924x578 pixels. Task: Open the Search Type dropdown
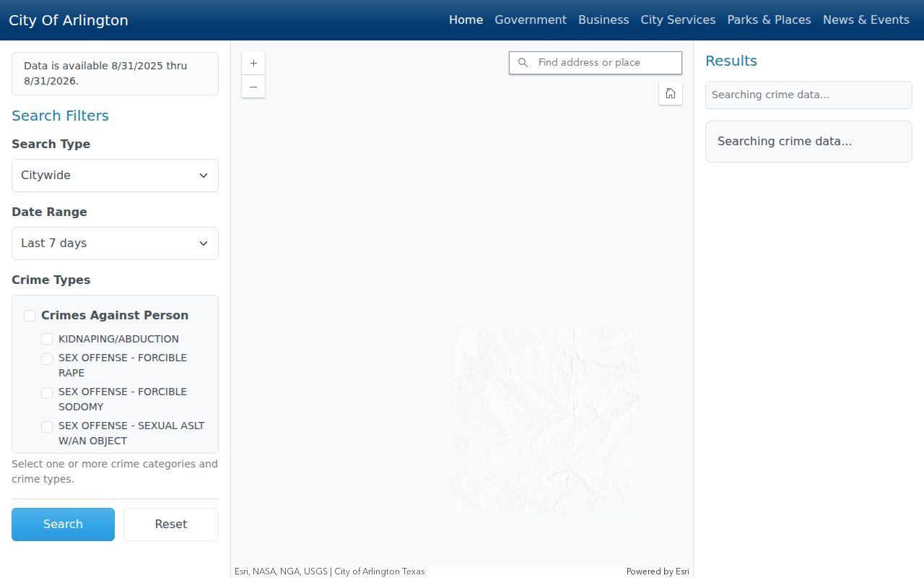(115, 176)
